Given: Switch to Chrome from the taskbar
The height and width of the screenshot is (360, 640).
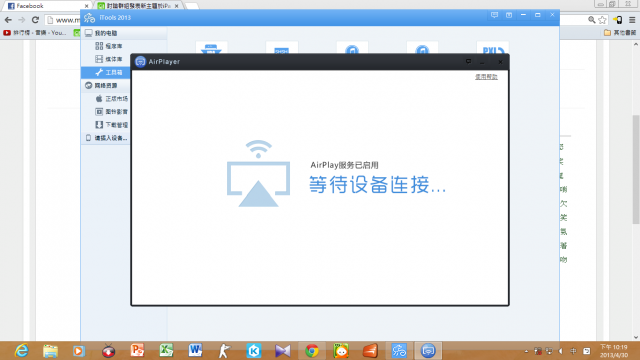Looking at the screenshot, I should (x=312, y=351).
